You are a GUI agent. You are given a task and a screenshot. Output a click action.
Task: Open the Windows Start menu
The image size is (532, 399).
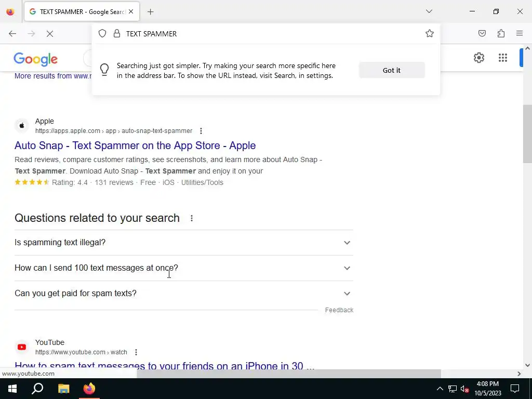(12, 389)
